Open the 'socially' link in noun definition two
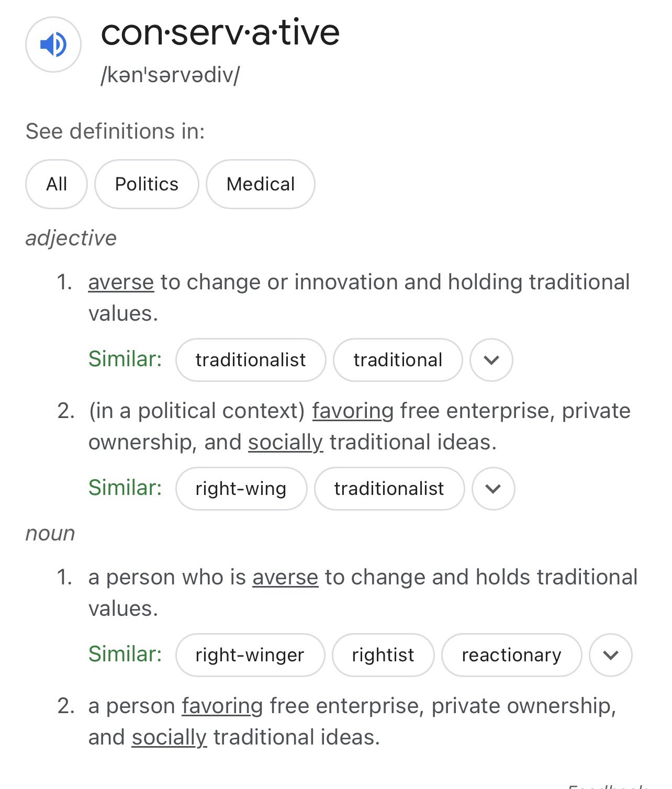672x789 pixels. tap(169, 737)
